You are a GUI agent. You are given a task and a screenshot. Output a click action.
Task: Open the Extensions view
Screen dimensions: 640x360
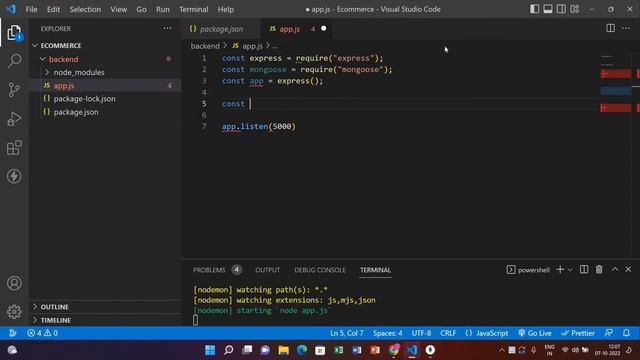(14, 148)
